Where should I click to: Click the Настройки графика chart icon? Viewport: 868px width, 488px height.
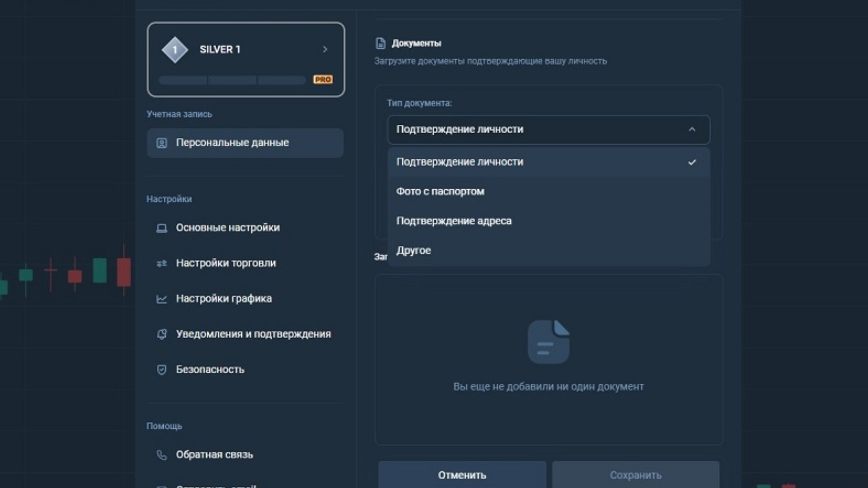[161, 299]
